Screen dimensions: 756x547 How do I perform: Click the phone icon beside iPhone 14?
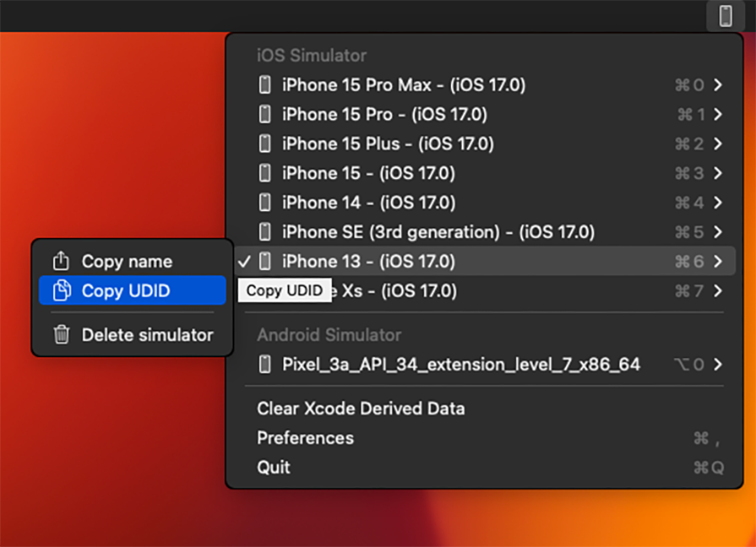266,203
